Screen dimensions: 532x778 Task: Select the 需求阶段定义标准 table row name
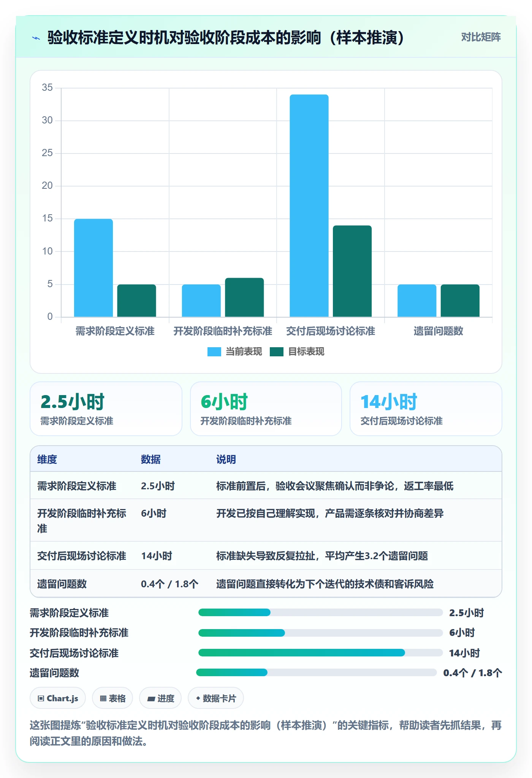coord(77,486)
